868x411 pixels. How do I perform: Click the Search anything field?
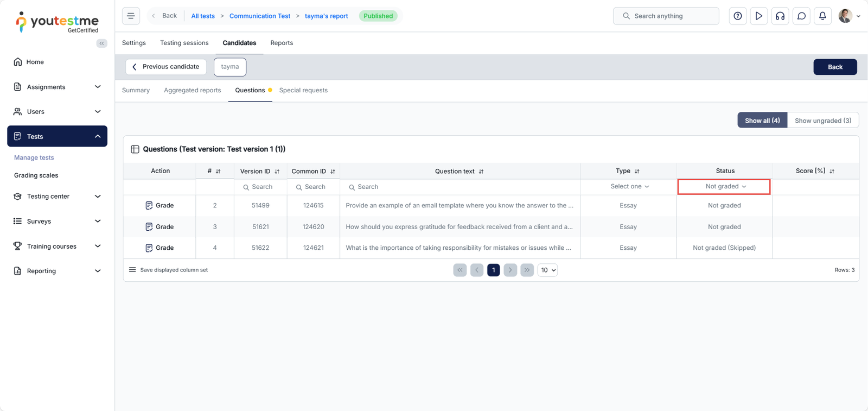coord(666,16)
